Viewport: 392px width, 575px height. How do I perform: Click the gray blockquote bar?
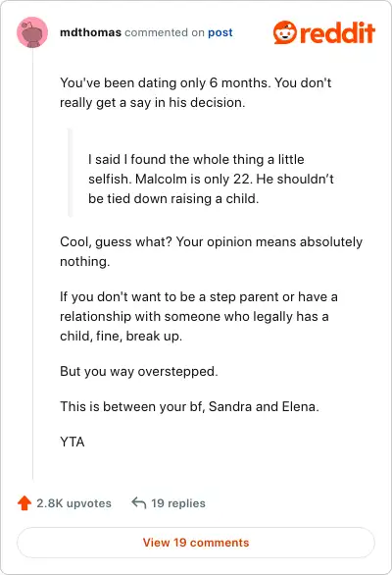pos(70,173)
